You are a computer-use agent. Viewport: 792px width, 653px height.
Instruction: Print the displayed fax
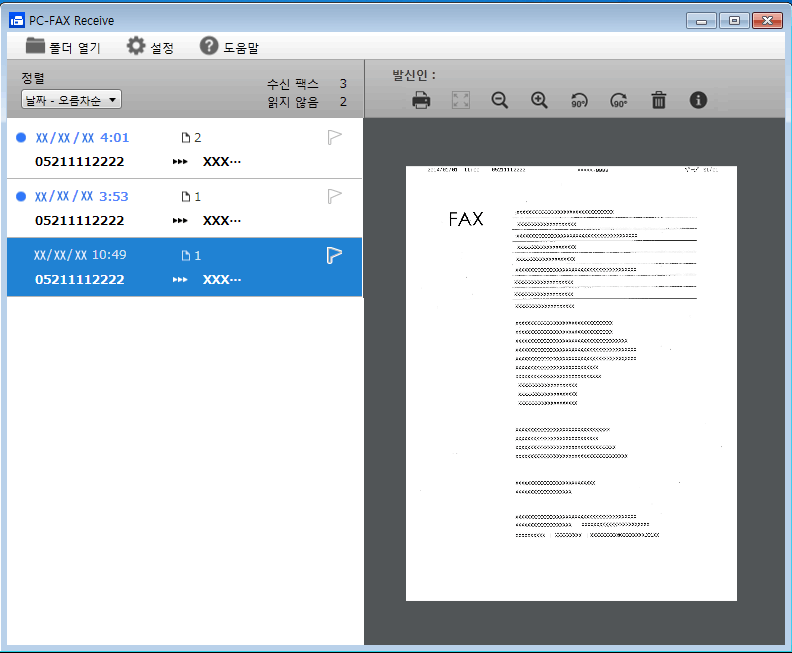(421, 100)
